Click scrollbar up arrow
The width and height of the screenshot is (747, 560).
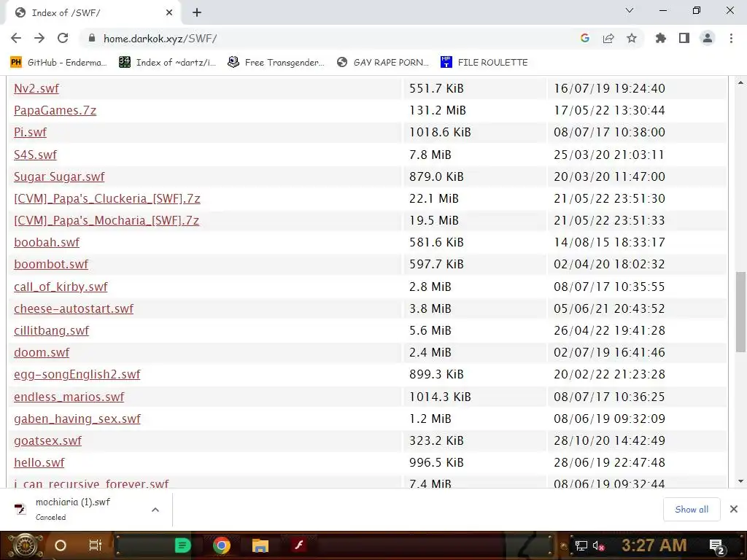tap(740, 83)
